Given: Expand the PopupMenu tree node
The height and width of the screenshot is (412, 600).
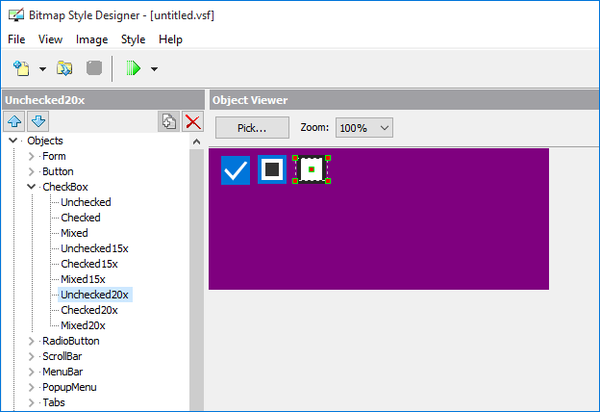Looking at the screenshot, I should click(31, 387).
